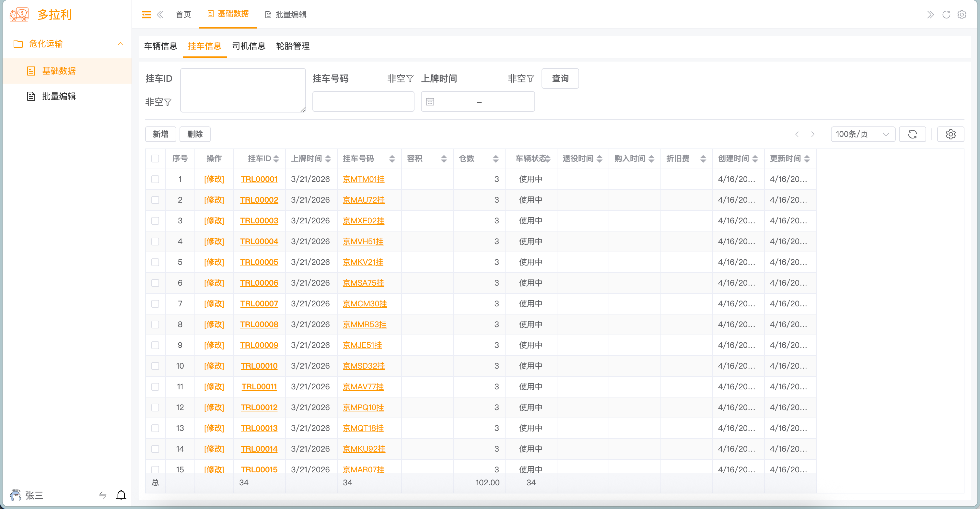Click the filter funnel beside 挂车号码
This screenshot has height=509, width=980.
tap(409, 78)
